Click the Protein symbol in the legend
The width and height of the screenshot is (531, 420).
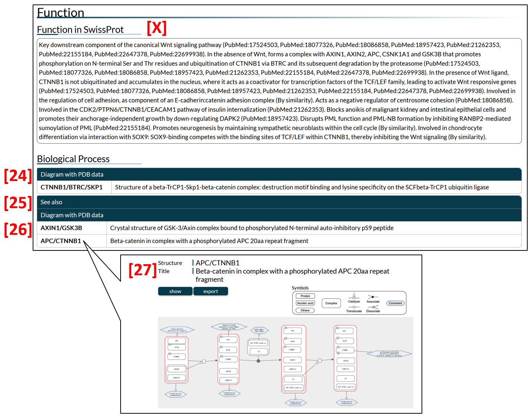tap(305, 296)
